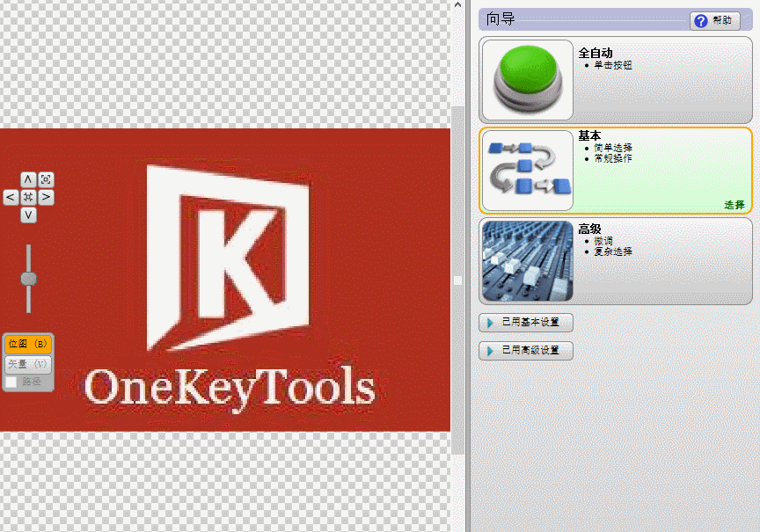Viewport: 760px width, 532px height.
Task: Pan the preview right with the > arrow
Action: [46, 197]
